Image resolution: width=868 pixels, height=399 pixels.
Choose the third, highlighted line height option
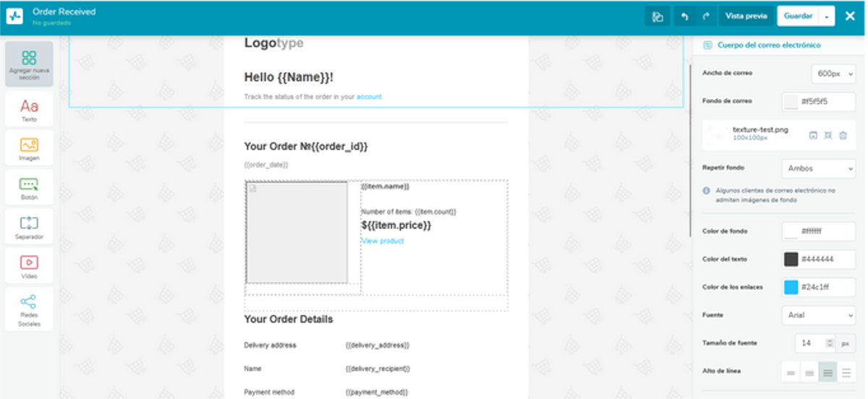(827, 372)
